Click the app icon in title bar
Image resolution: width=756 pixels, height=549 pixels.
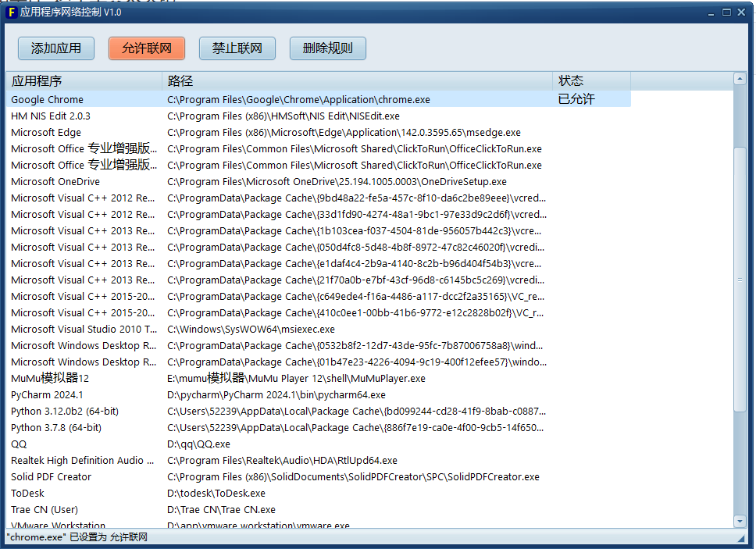point(12,12)
